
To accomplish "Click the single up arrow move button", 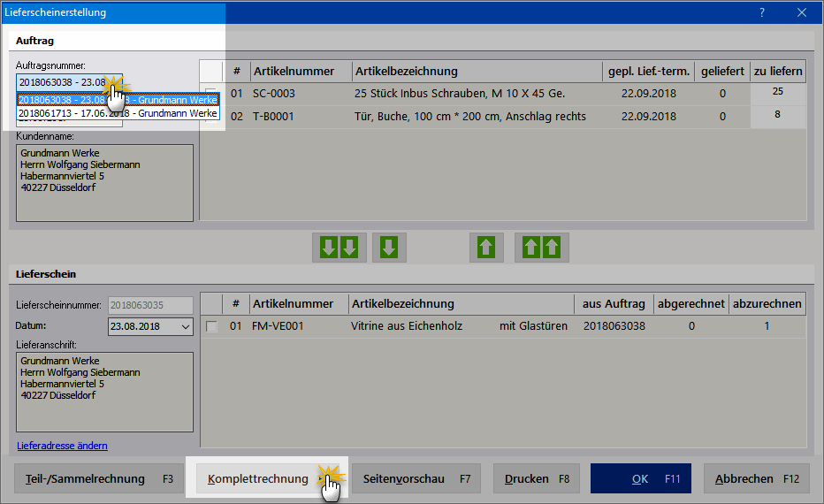I will coord(486,247).
